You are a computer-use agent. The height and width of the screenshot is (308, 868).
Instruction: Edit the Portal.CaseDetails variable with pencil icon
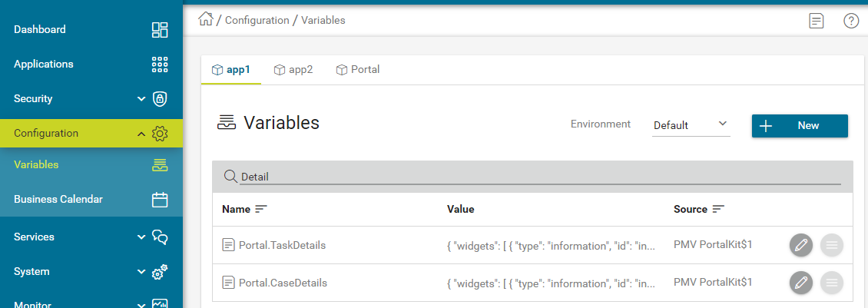click(800, 283)
